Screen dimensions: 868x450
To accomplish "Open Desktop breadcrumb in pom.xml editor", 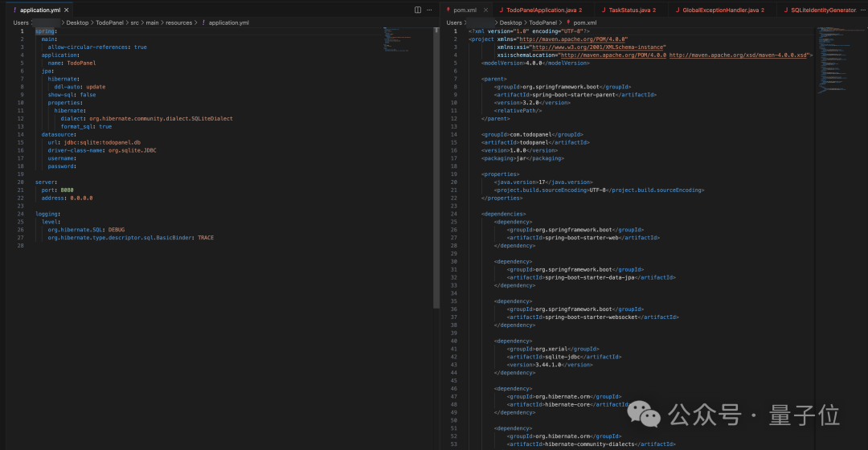I will (510, 22).
